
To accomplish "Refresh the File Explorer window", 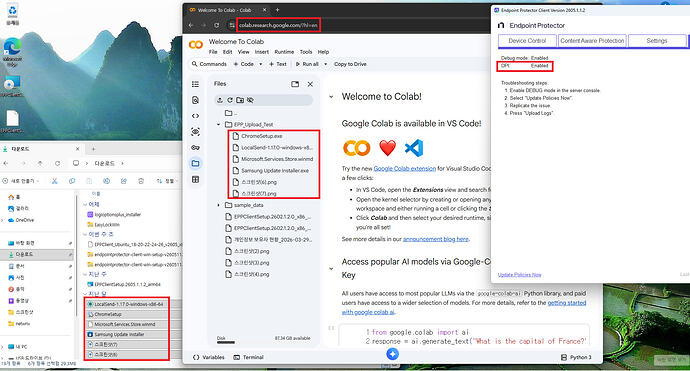I will click(57, 163).
